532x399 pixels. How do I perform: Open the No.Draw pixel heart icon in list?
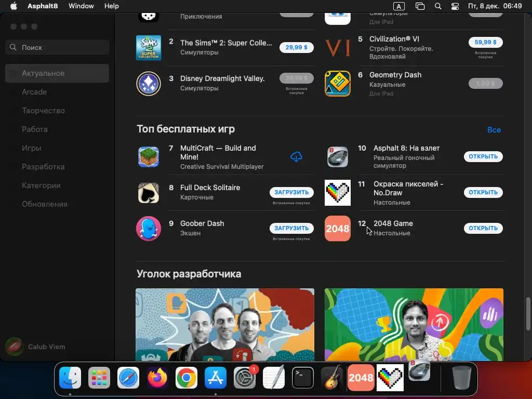pyautogui.click(x=338, y=193)
